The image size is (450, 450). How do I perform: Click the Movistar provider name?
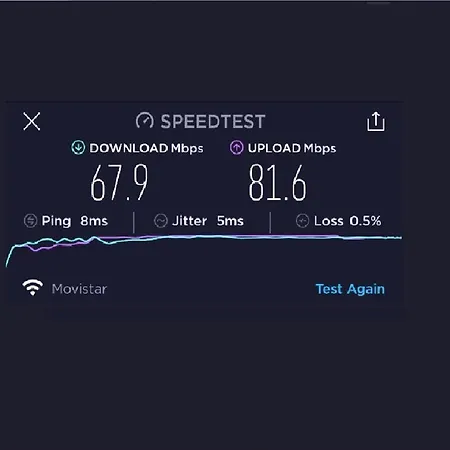coord(79,289)
